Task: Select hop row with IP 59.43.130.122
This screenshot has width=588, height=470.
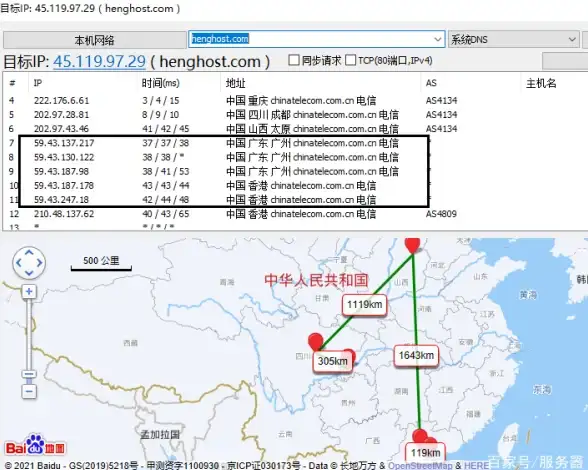Action: 294,157
